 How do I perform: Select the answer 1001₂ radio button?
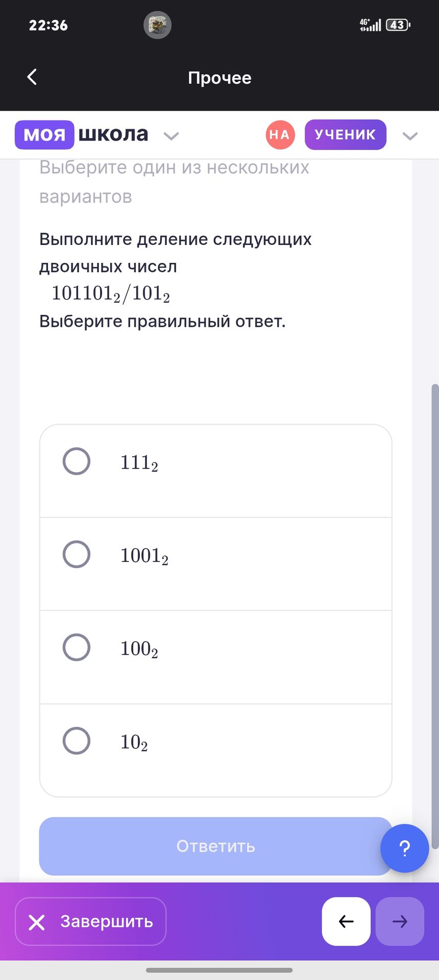coord(77,554)
